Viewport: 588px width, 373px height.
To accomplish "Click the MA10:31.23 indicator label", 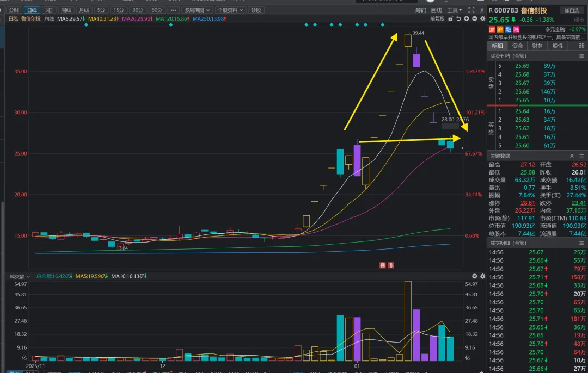I will [x=103, y=18].
